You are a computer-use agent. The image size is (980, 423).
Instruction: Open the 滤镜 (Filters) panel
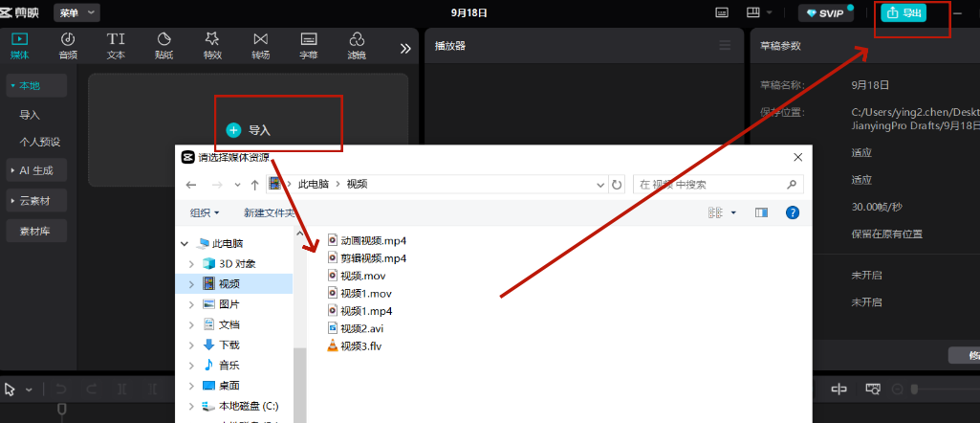pyautogui.click(x=357, y=44)
